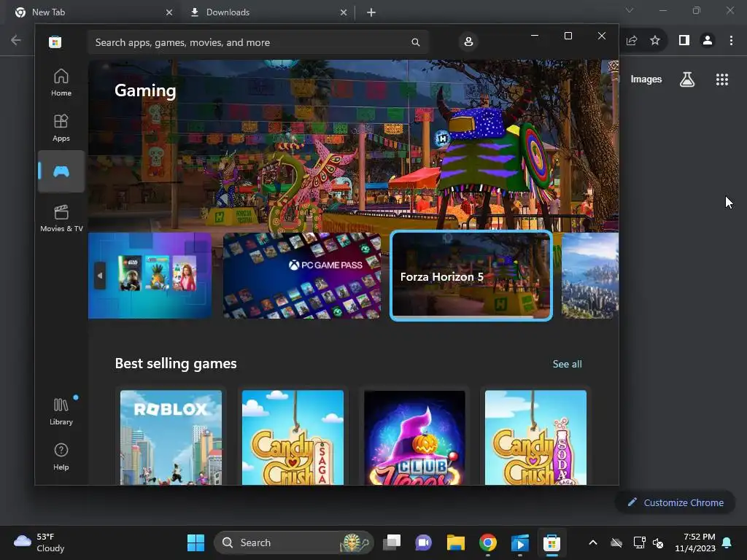See all best selling games
The image size is (747, 560).
[x=567, y=364]
